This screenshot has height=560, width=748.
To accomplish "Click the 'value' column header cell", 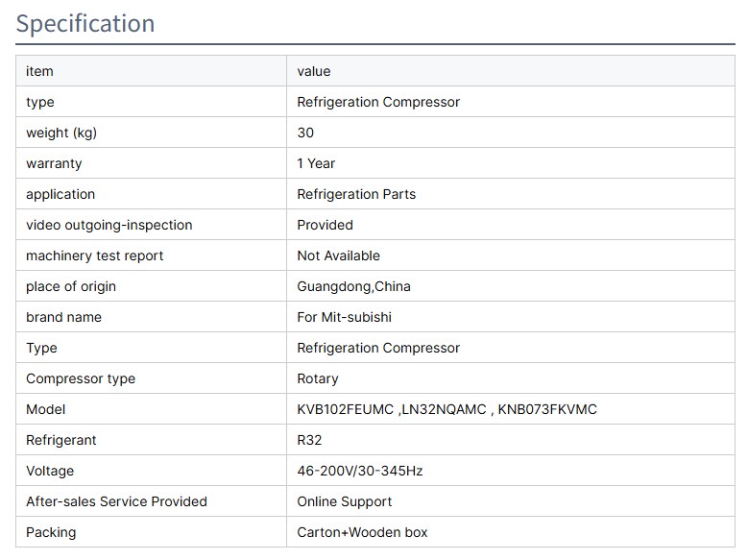I will pyautogui.click(x=314, y=71).
